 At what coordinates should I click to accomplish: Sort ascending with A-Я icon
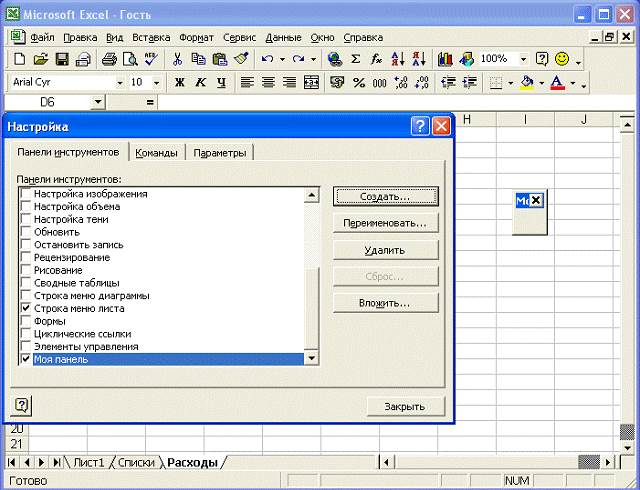(x=398, y=60)
